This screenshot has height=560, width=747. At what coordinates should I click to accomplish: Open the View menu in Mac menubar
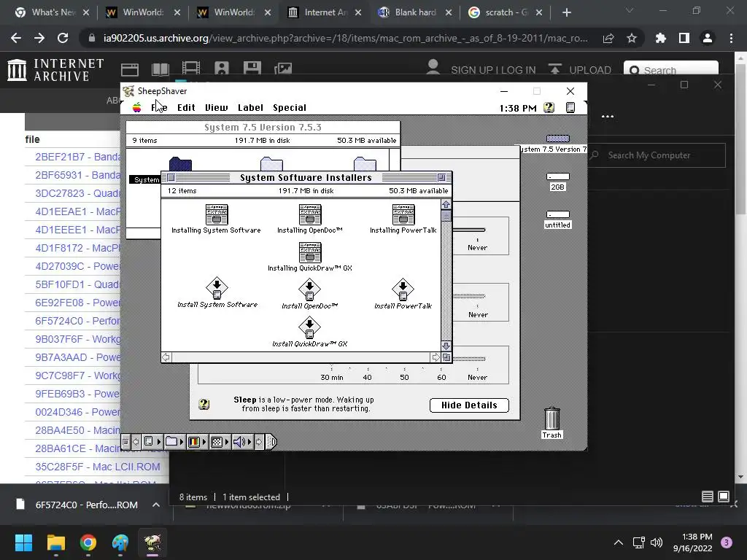[216, 108]
